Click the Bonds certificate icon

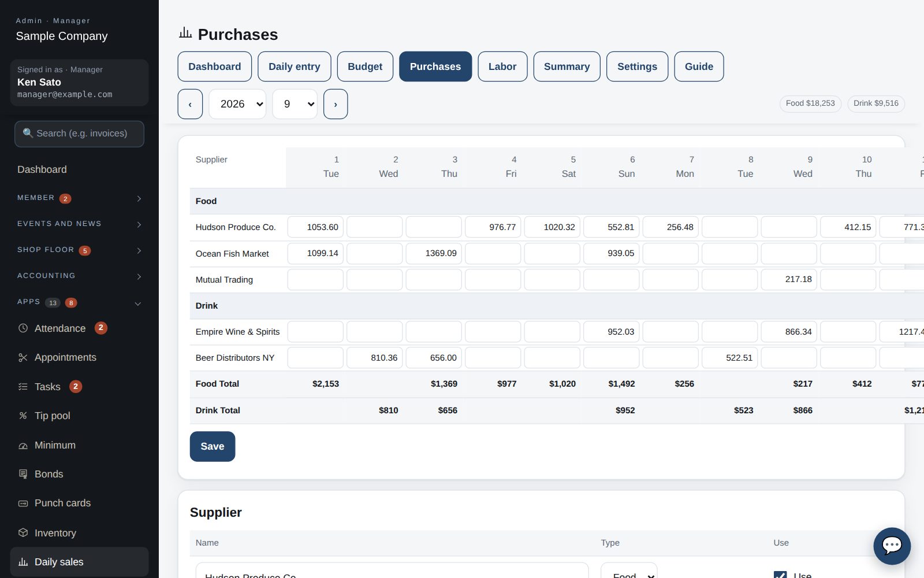click(23, 474)
